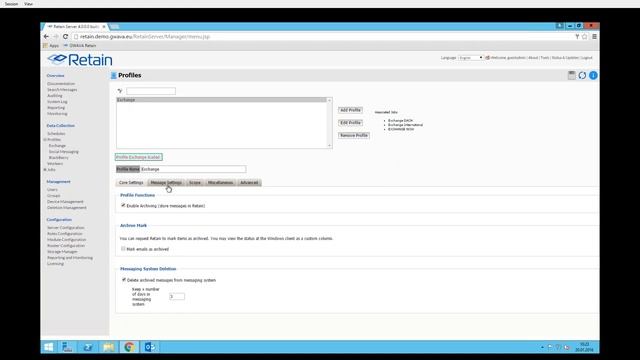640x360 pixels.
Task: Open Groups under Management
Action: coord(53,196)
